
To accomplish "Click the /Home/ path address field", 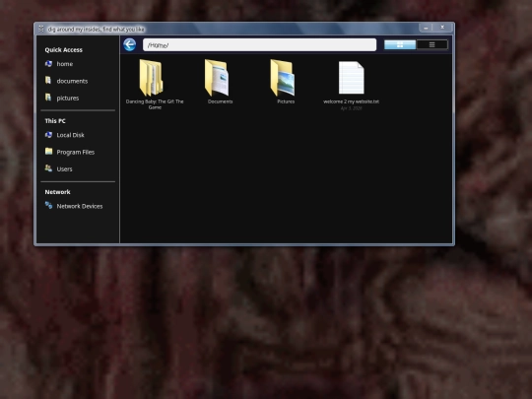I will tap(259, 44).
